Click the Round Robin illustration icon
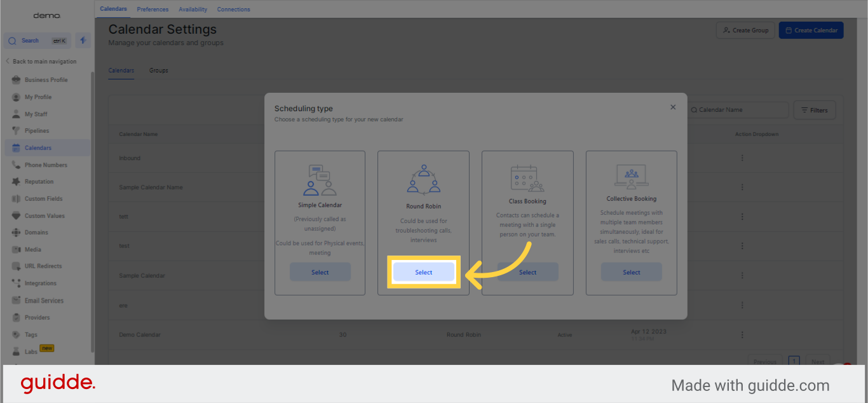The image size is (868, 403). (423, 179)
